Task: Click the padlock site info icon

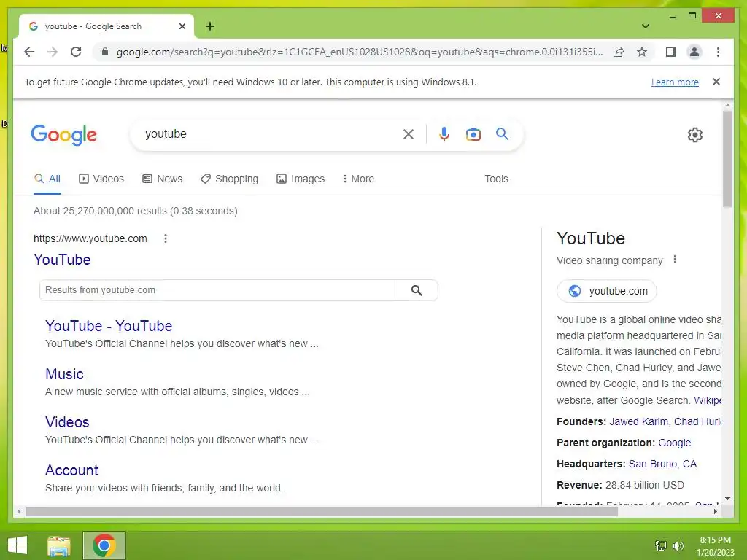Action: tap(105, 52)
